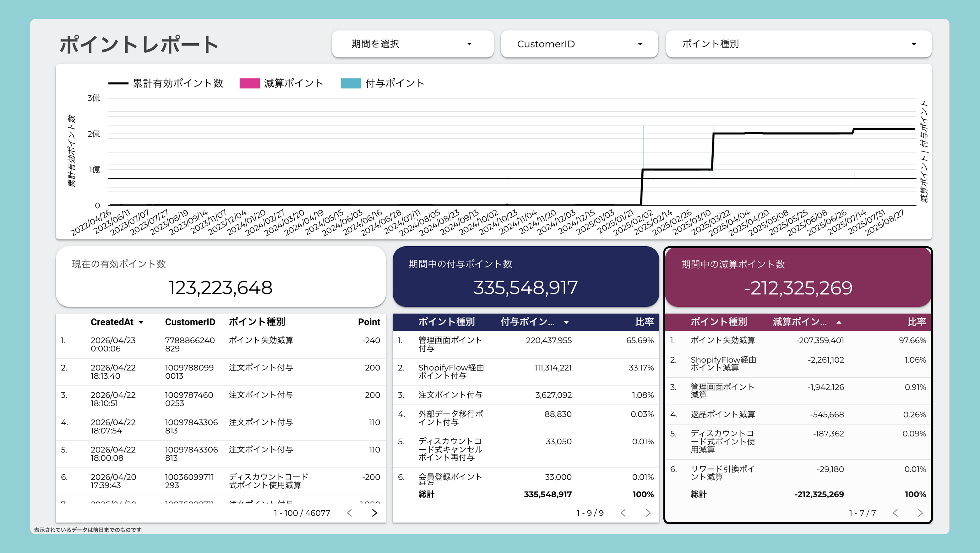This screenshot has width=980, height=553.
Task: Click next page arrow in granted points table
Action: point(648,513)
